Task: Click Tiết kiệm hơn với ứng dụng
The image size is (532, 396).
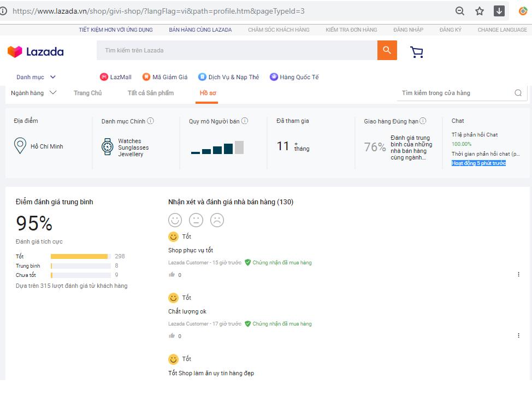Action: (116, 30)
